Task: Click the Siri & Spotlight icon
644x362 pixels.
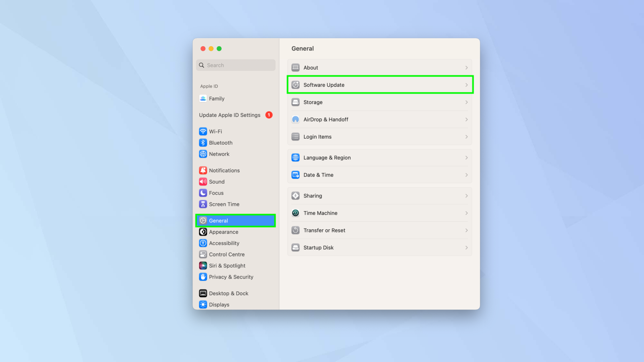Action: 203,266
